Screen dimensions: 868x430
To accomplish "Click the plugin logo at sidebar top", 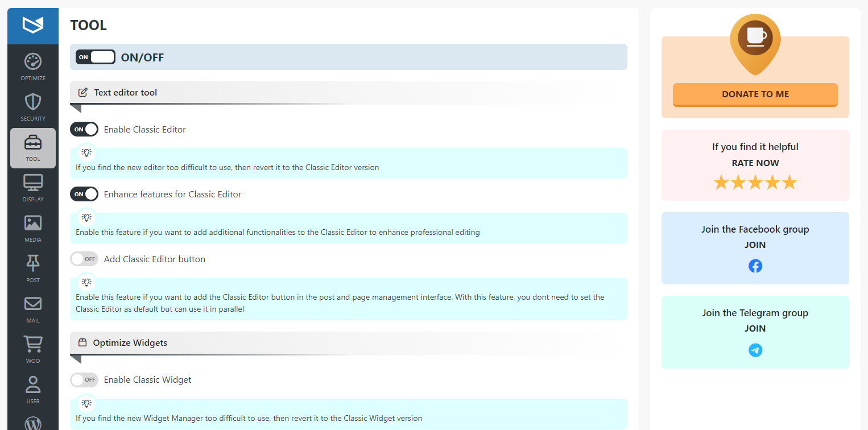I will pyautogui.click(x=33, y=26).
